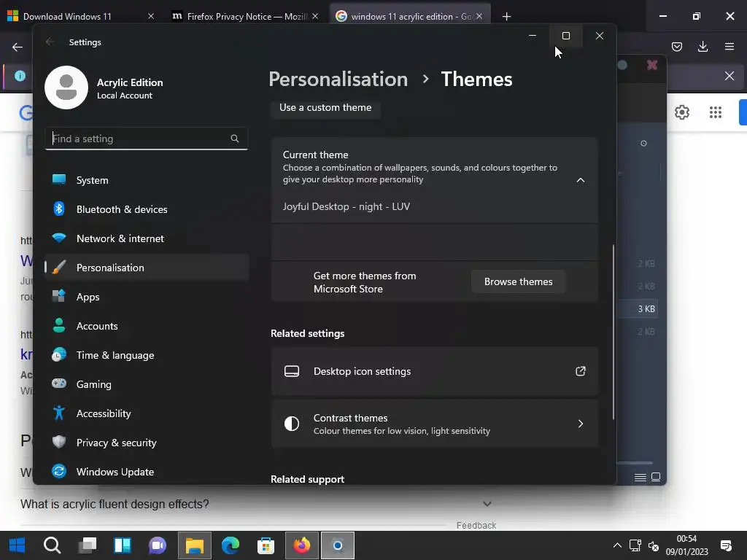Viewport: 747px width, 560px height.
Task: Open Task View from taskbar
Action: [88, 545]
